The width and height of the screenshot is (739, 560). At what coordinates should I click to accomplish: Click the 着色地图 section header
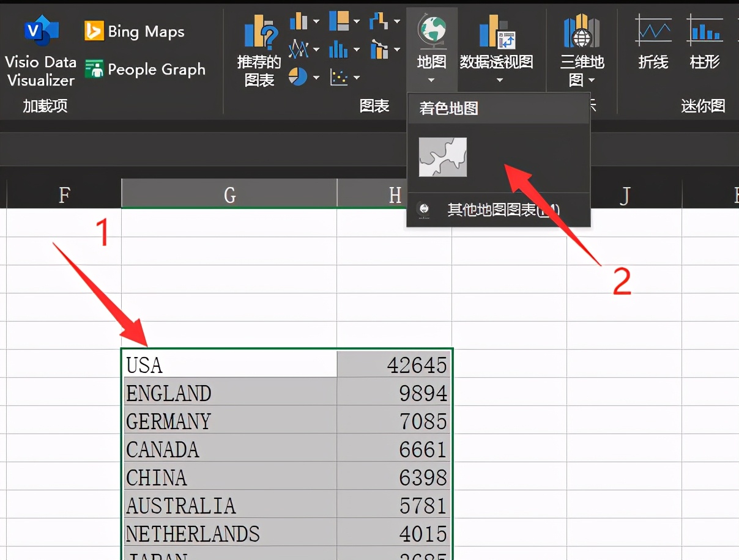click(x=448, y=108)
